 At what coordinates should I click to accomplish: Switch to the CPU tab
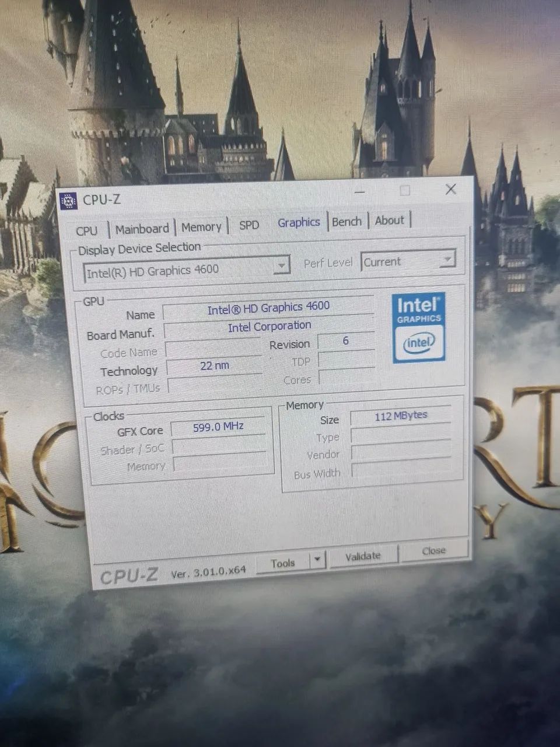tap(87, 231)
